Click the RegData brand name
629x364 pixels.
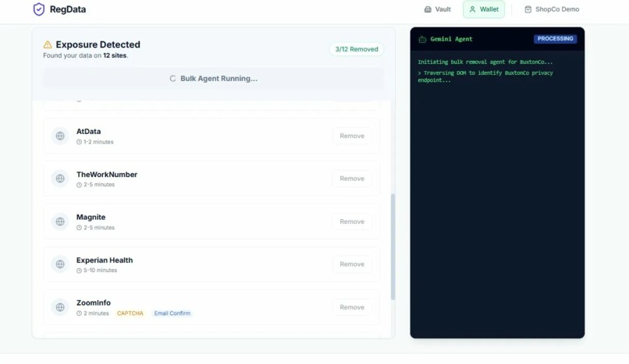click(x=68, y=9)
